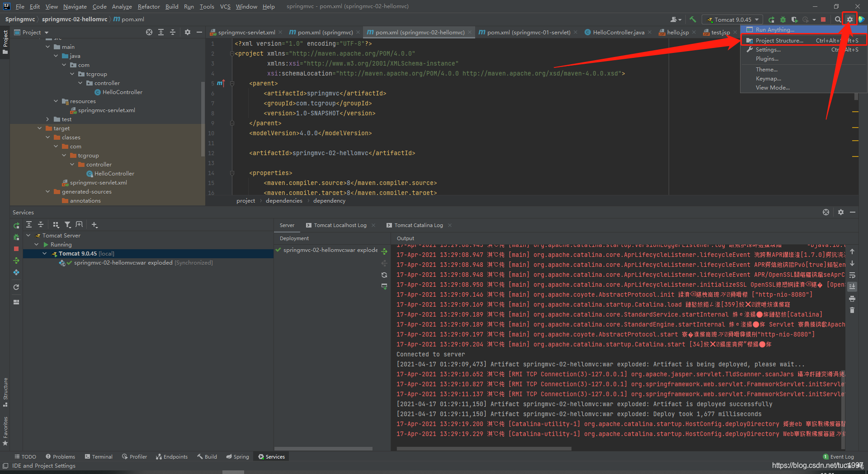Expand the test folder in Project tree

click(x=48, y=119)
